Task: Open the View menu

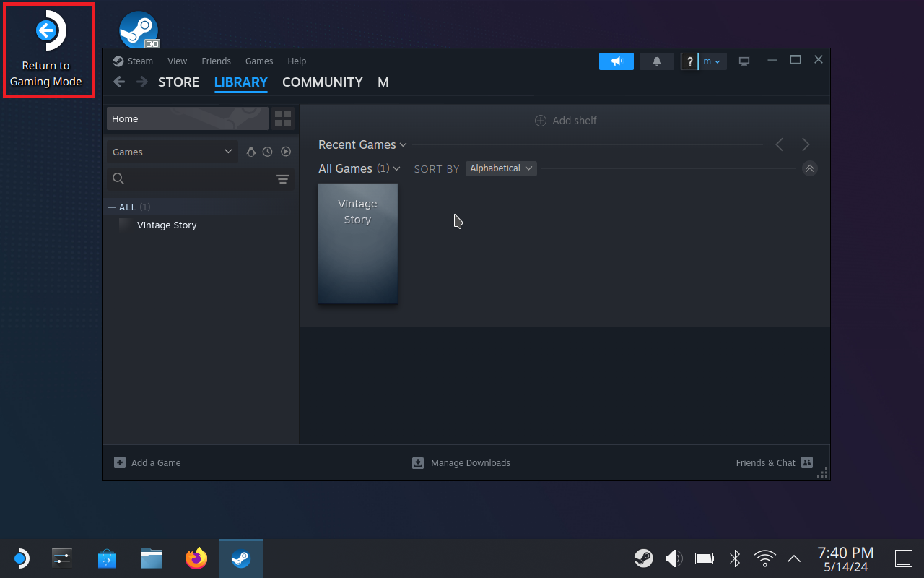Action: [177, 61]
